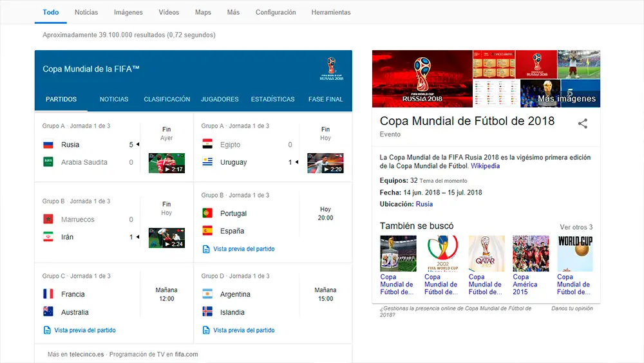Open the mascot in stadium image thumbnail
Image resolution: width=644 pixels, height=363 pixels.
(579, 64)
